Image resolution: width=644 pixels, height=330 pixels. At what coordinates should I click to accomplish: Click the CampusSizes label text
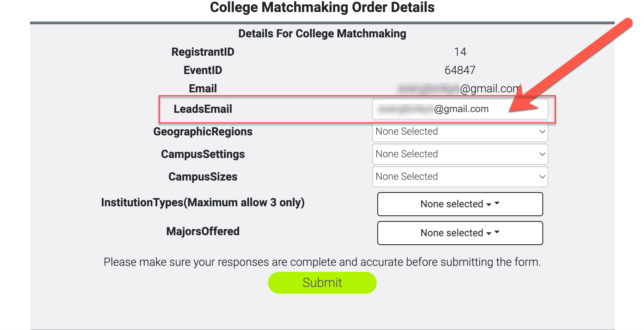coord(203,177)
